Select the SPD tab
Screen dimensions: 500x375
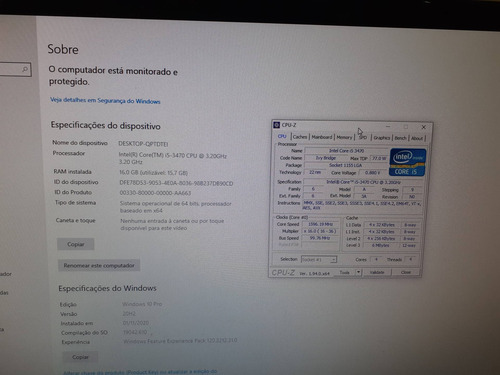tap(363, 138)
